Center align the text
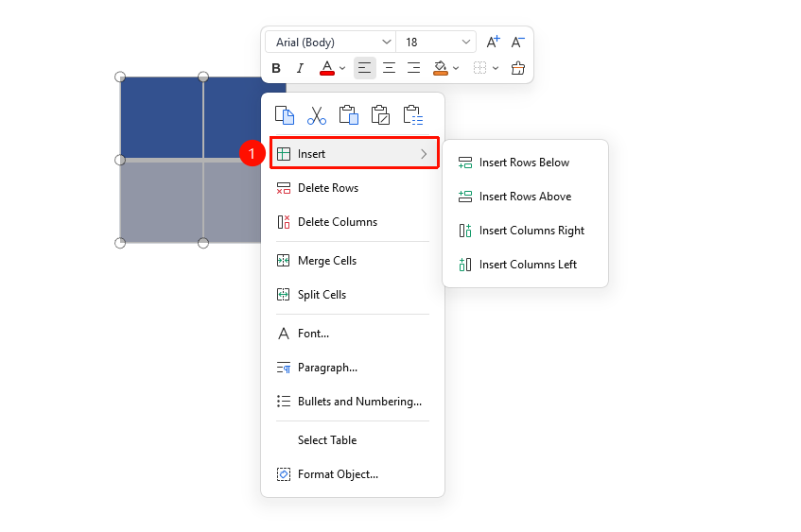The image size is (801, 532). (390, 68)
